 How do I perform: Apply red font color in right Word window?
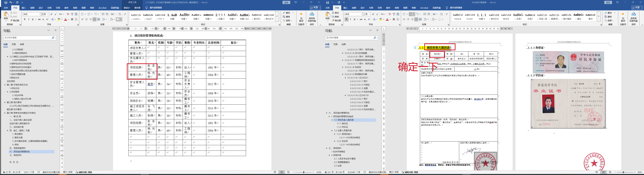pyautogui.click(x=387, y=19)
